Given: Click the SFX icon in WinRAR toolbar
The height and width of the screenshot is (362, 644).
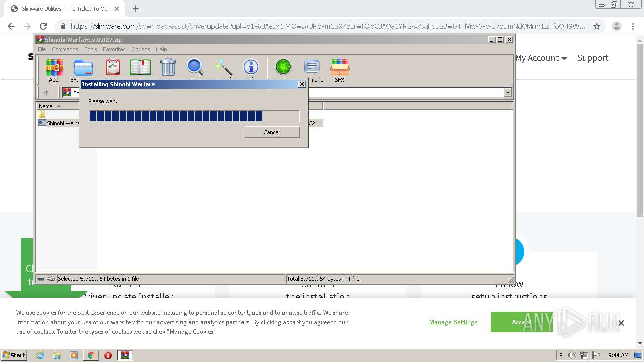Looking at the screenshot, I should pyautogui.click(x=340, y=70).
